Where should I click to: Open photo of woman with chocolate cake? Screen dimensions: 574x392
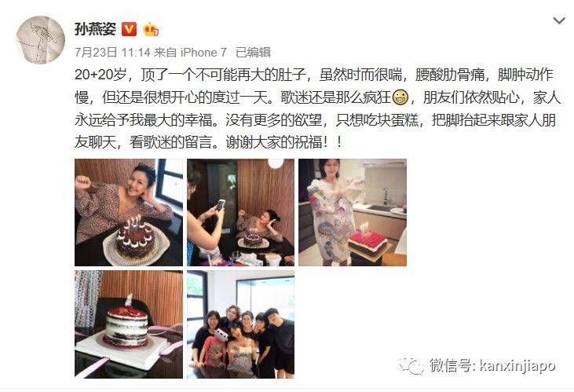129,212
